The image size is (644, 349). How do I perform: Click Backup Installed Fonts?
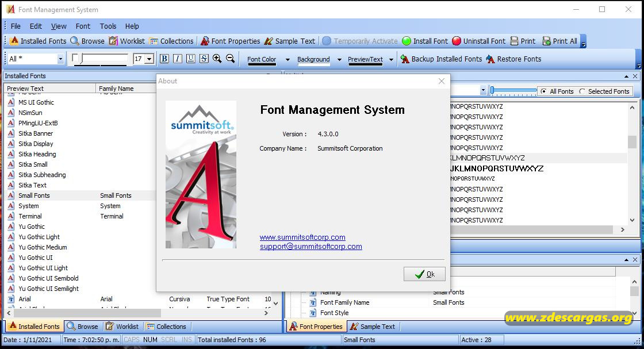[440, 59]
